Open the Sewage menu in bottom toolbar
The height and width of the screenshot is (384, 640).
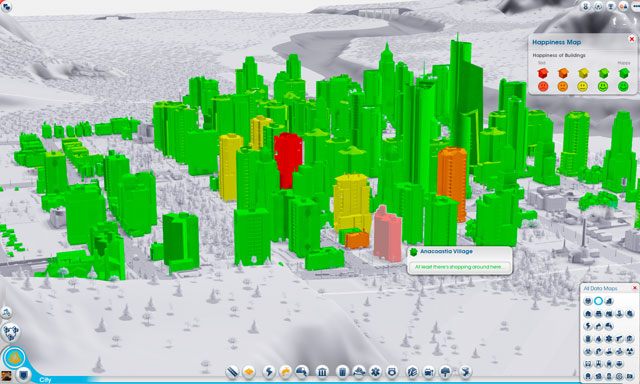(x=302, y=372)
